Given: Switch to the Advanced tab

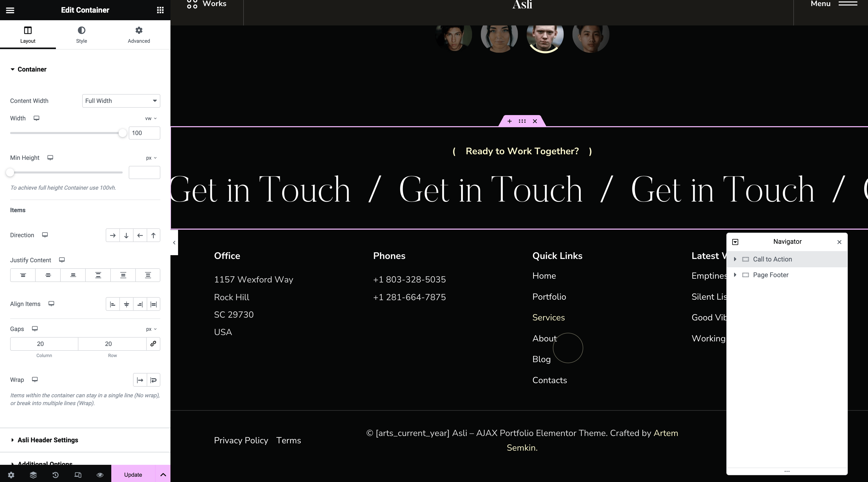Looking at the screenshot, I should pyautogui.click(x=139, y=35).
